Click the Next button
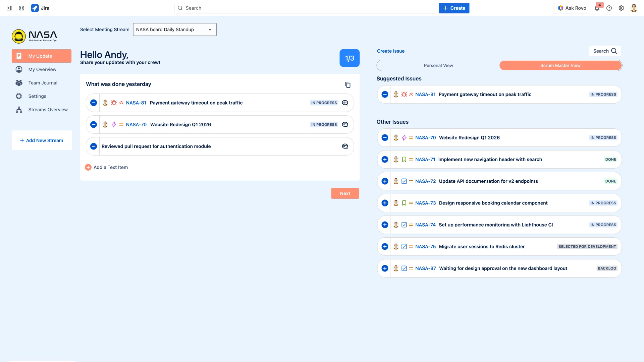This screenshot has width=644, height=362. point(345,193)
